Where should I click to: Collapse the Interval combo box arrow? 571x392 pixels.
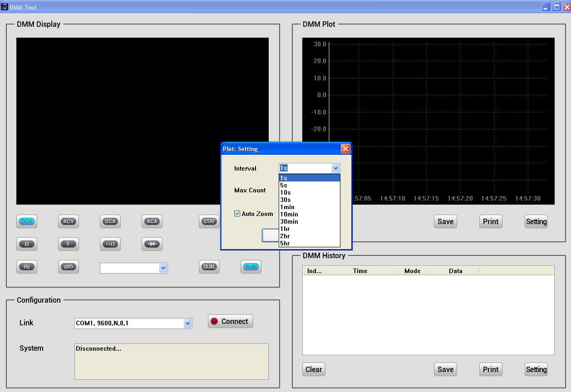click(335, 168)
